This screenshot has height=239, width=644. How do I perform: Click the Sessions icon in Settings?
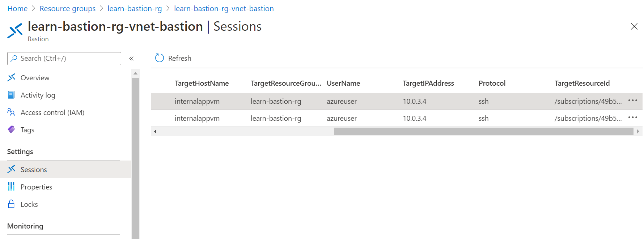12,169
